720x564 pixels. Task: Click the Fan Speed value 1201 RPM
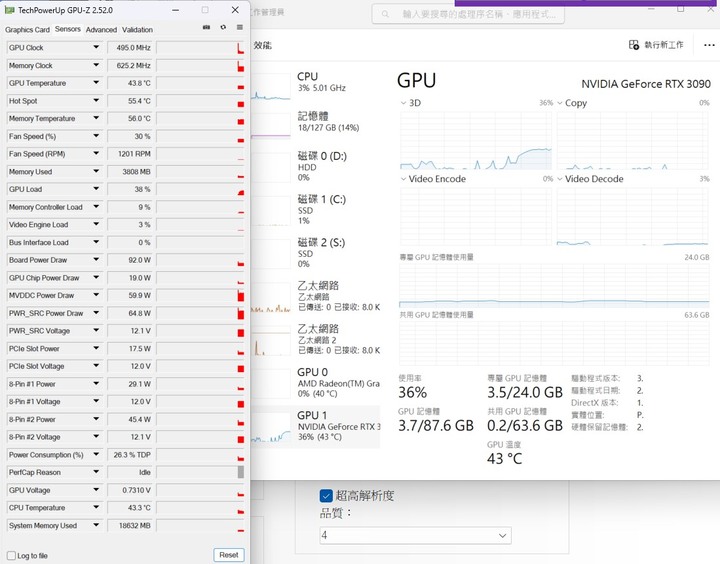click(x=130, y=153)
